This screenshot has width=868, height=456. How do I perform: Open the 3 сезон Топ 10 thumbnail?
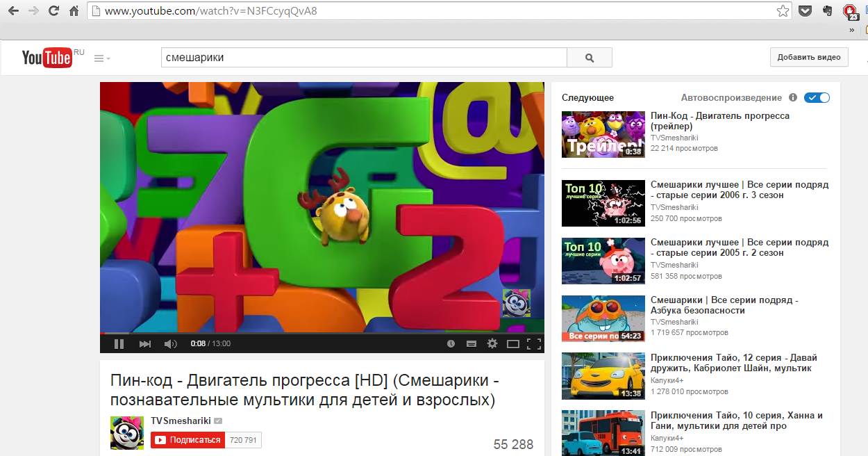(603, 204)
